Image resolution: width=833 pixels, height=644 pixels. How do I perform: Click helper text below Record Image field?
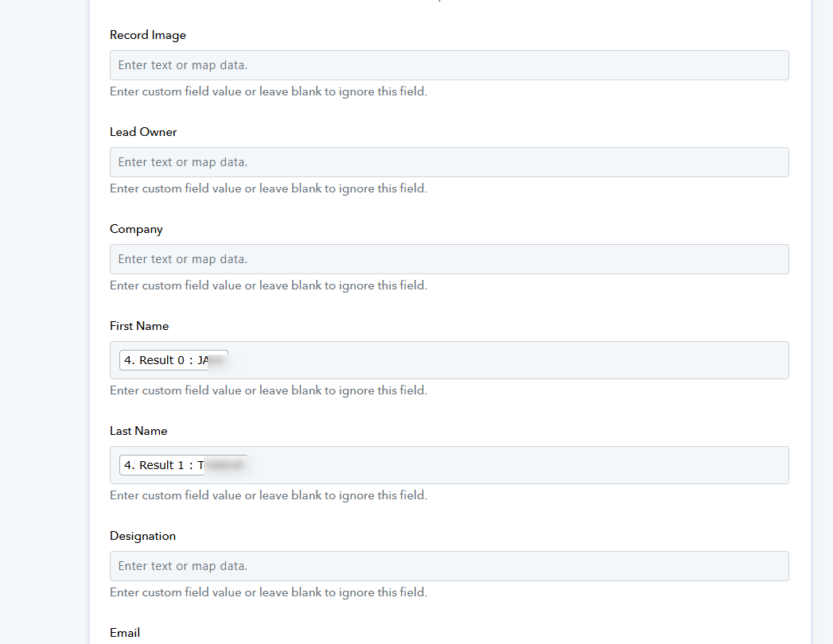[x=268, y=91]
